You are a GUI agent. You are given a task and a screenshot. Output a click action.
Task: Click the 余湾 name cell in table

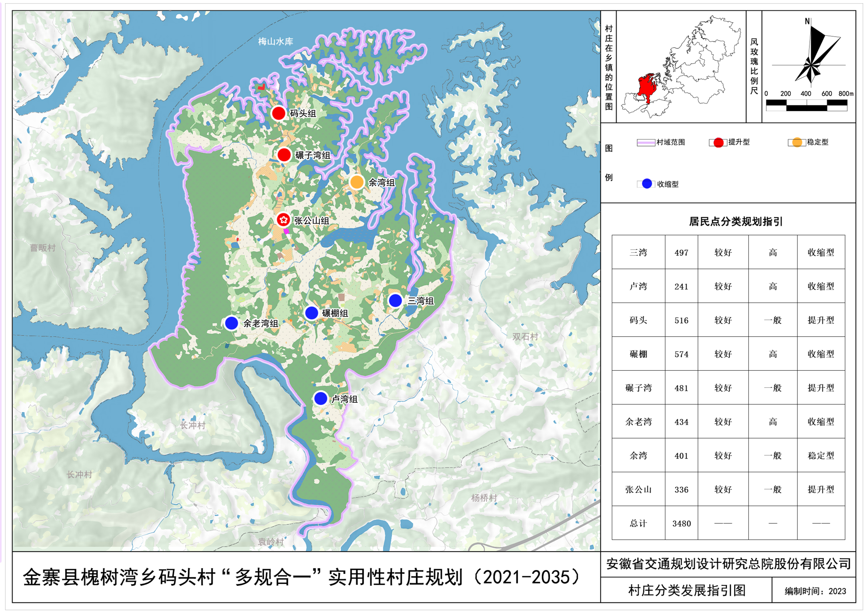coord(638,455)
